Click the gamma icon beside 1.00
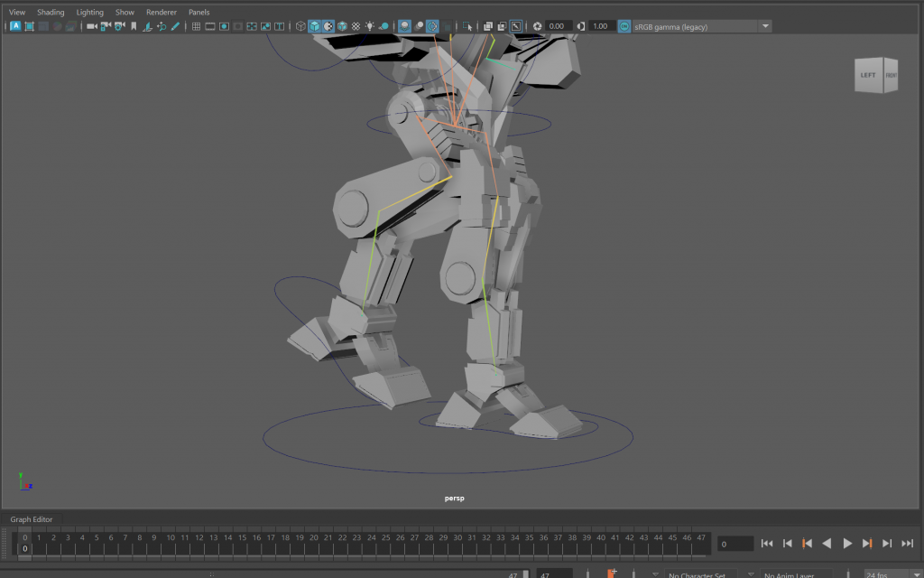924x578 pixels. [x=580, y=26]
